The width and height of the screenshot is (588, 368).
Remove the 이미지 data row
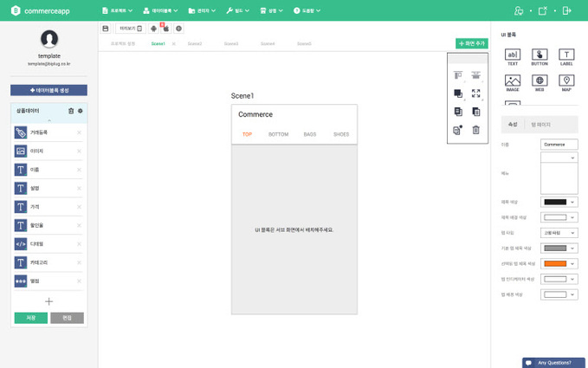pyautogui.click(x=79, y=152)
